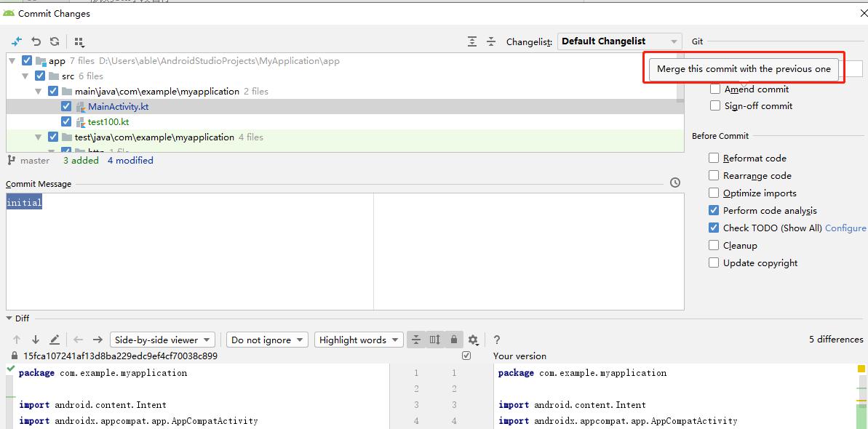Click the Help question mark icon

click(x=496, y=340)
